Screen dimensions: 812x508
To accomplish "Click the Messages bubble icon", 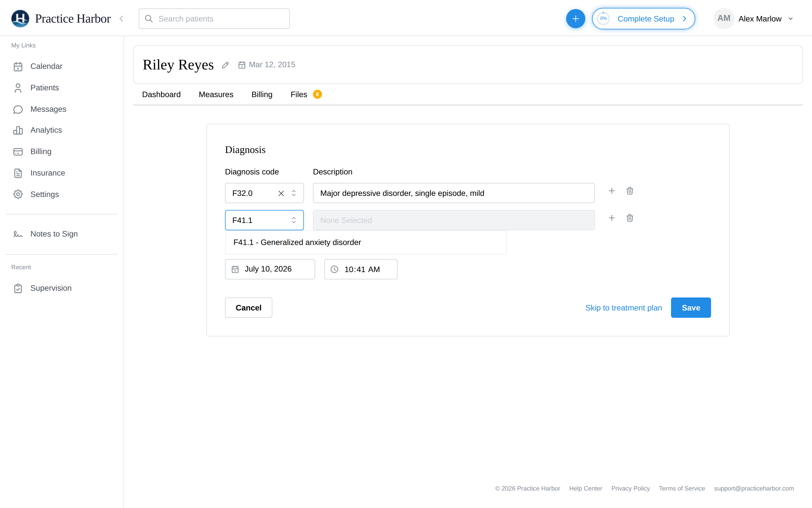I will (x=18, y=110).
